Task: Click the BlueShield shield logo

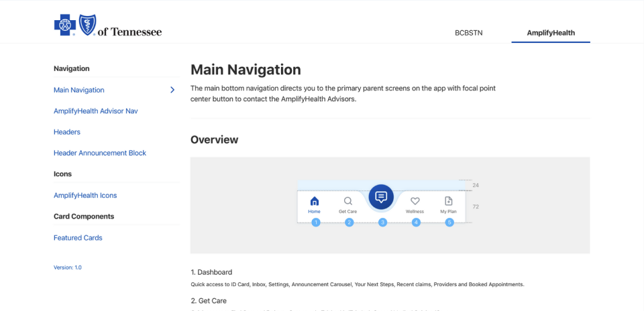Action: (x=87, y=25)
